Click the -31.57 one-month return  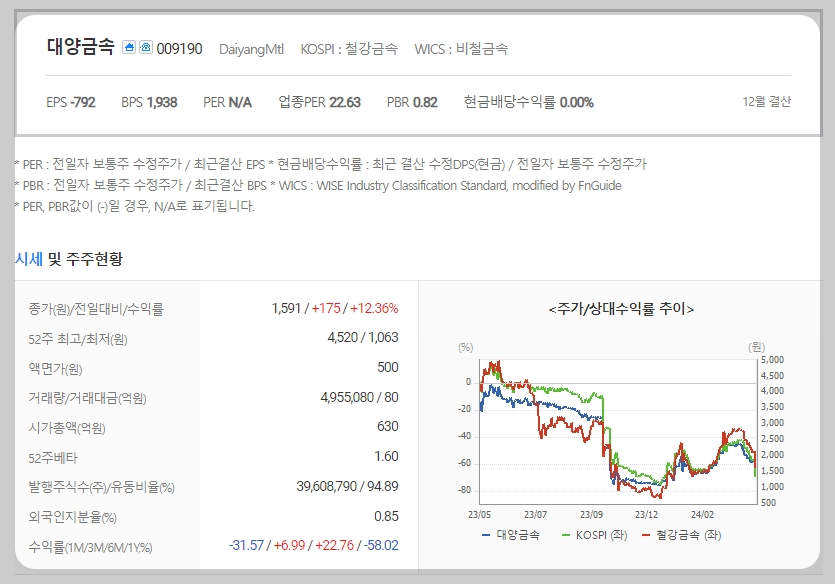247,546
